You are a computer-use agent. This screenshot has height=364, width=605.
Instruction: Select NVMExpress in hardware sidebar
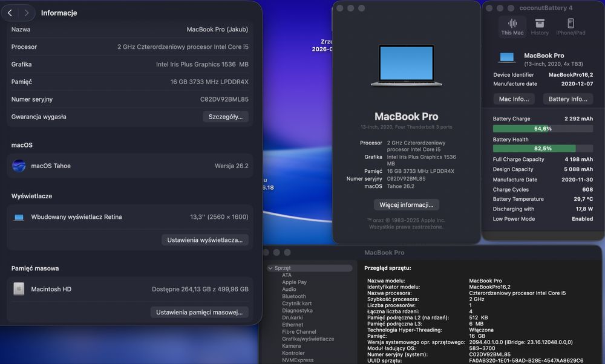298,360
